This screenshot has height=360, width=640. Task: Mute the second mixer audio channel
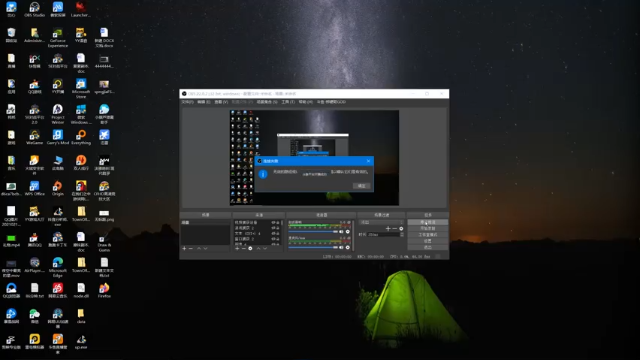click(341, 247)
